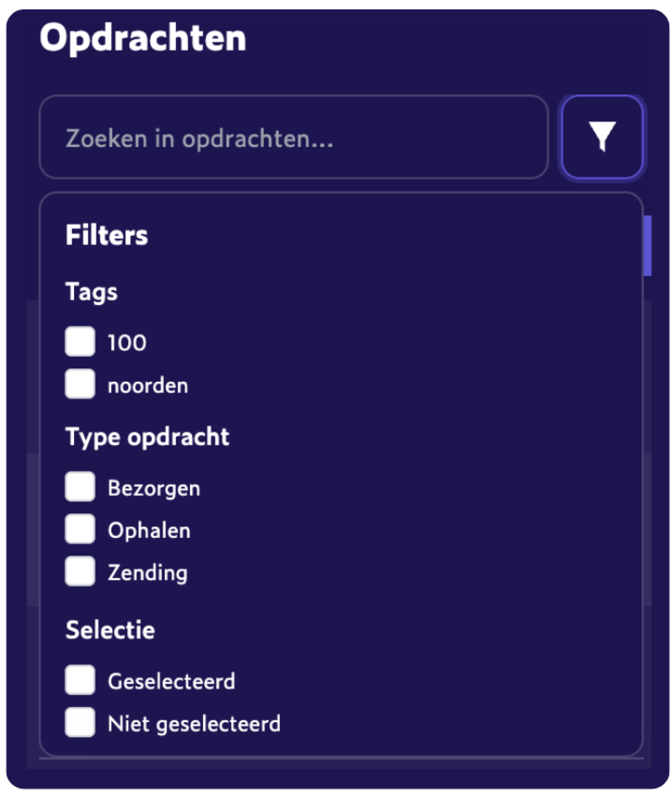Viewport: 672px width, 797px height.
Task: Click the 'Geselecteerd' label text
Action: [x=171, y=681]
